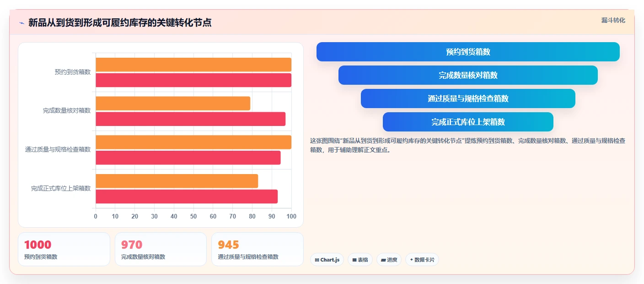Screen dimensions: 644x284
Task: Open the 970 完成数量核对箱数 stat card
Action: point(161,249)
